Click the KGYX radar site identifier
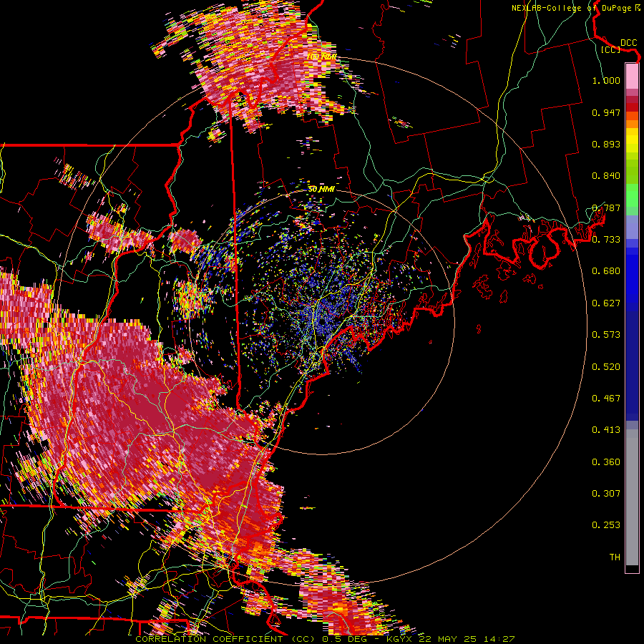The width and height of the screenshot is (644, 644). click(x=399, y=639)
